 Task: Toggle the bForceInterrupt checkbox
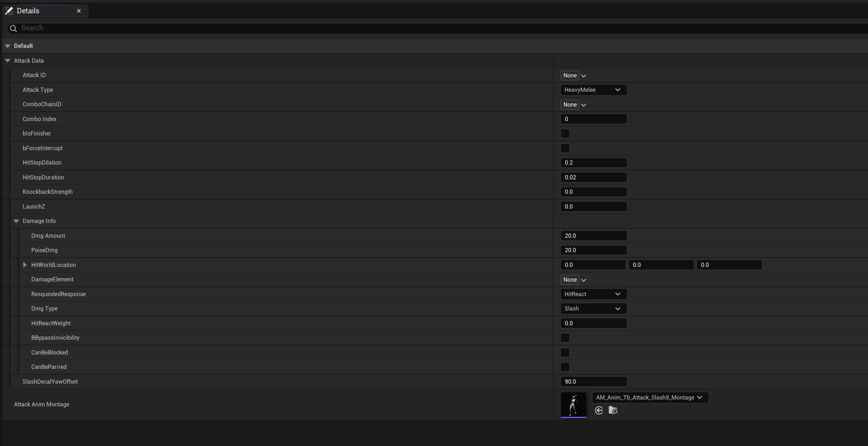pyautogui.click(x=564, y=148)
